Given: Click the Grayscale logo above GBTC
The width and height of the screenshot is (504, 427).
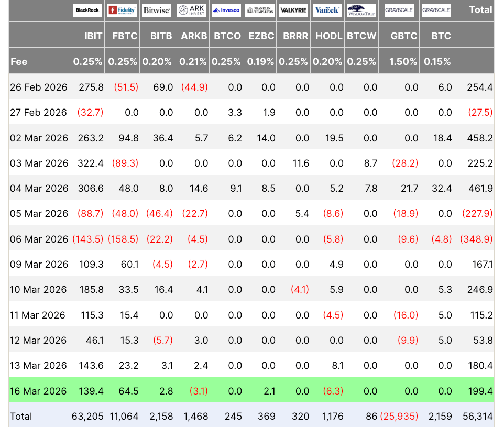Looking at the screenshot, I should point(399,10).
